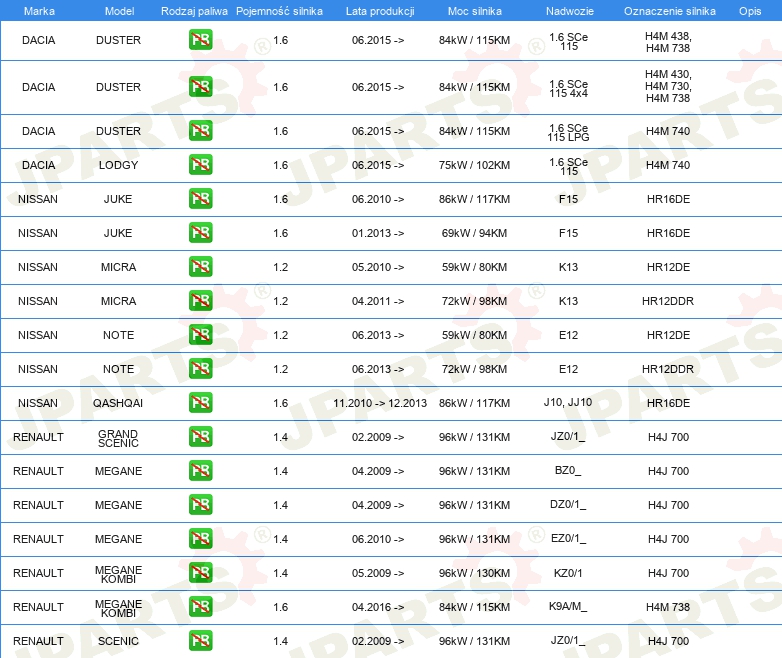The width and height of the screenshot is (782, 658).
Task: Click '01.2013 ->' production date
Action: point(378,233)
